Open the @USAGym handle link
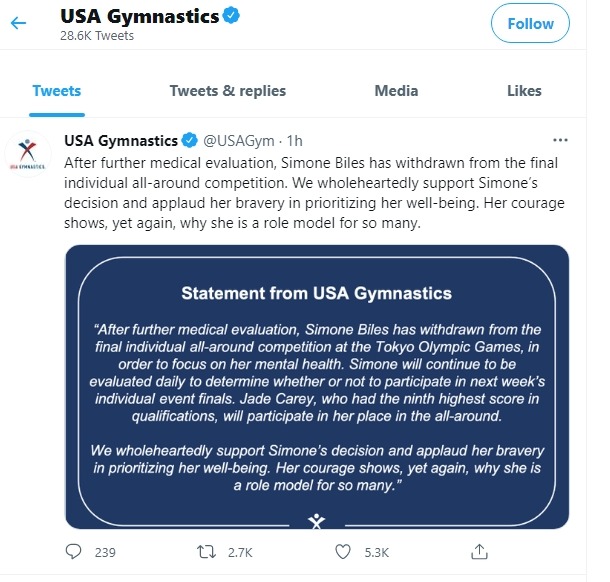Viewport: 610px width, 582px height. pos(238,141)
